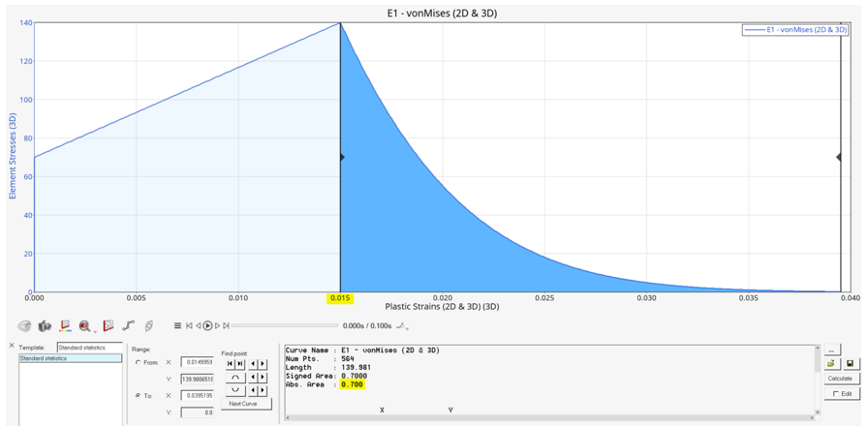Screen dimensions: 868x426
Task: Click the find local maximum button
Action: [235, 378]
